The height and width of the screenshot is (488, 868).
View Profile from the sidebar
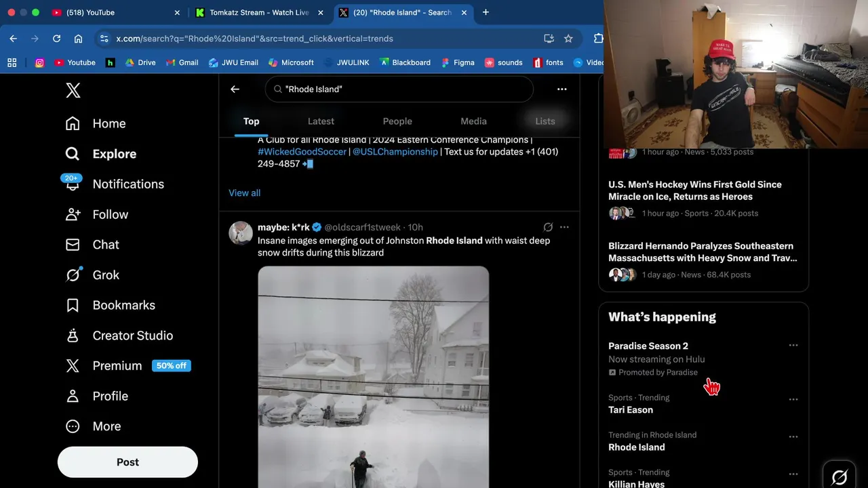pyautogui.click(x=96, y=396)
